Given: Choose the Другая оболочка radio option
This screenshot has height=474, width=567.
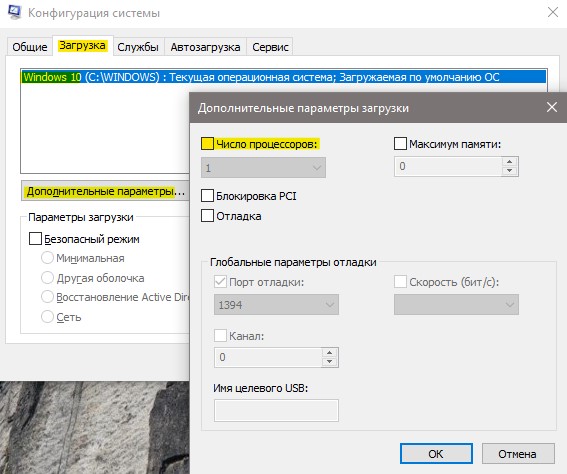Looking at the screenshot, I should coord(47,278).
